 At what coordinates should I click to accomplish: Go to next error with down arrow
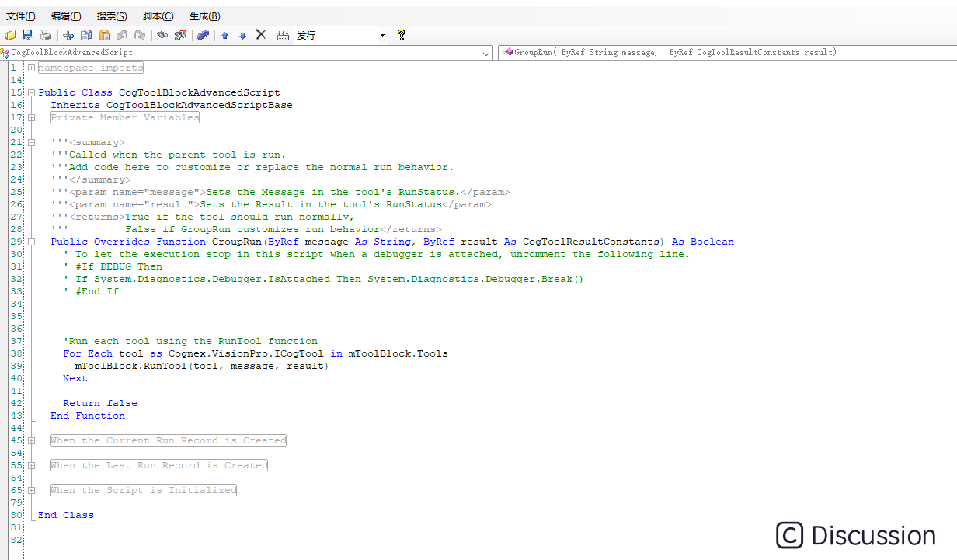242,35
